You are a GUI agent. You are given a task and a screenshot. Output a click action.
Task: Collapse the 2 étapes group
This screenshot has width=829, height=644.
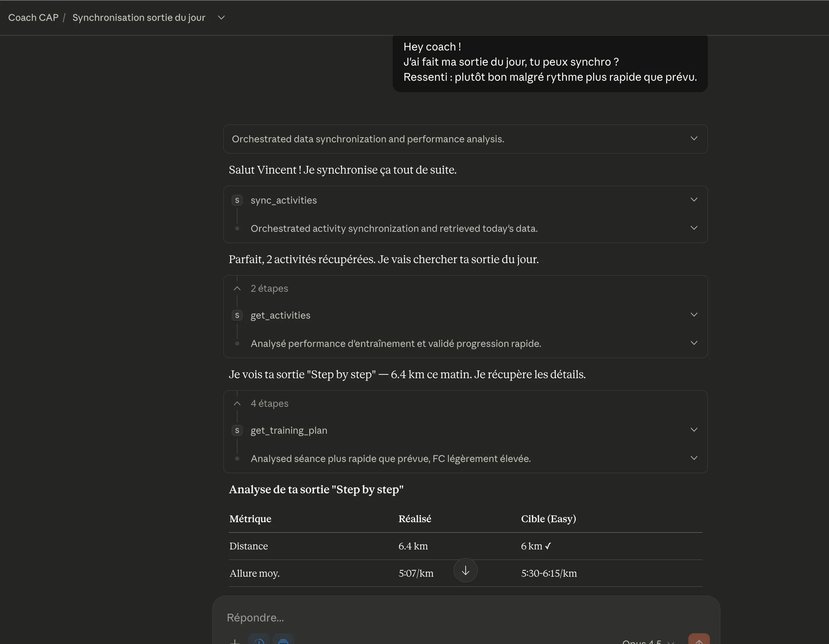point(237,288)
